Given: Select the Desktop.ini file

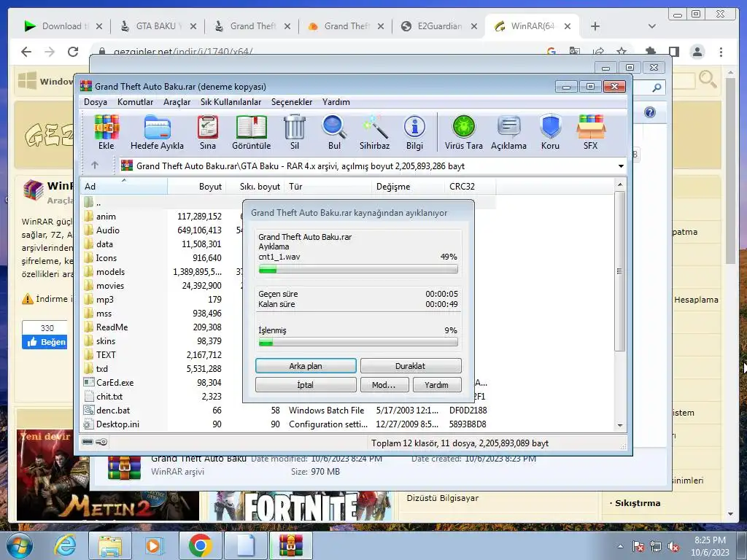Looking at the screenshot, I should pos(117,424).
